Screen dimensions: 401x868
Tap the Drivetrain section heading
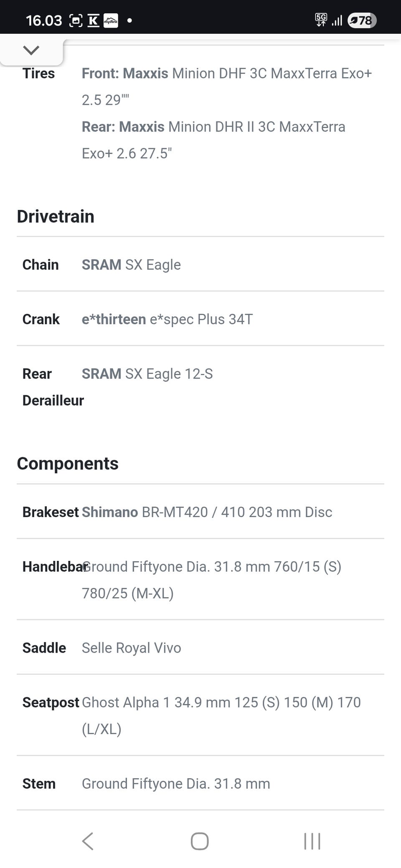tap(56, 217)
